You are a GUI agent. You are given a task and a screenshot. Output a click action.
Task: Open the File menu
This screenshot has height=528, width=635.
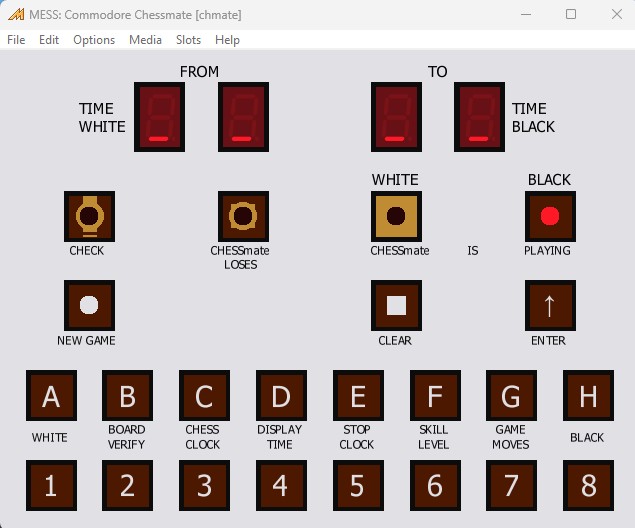16,40
